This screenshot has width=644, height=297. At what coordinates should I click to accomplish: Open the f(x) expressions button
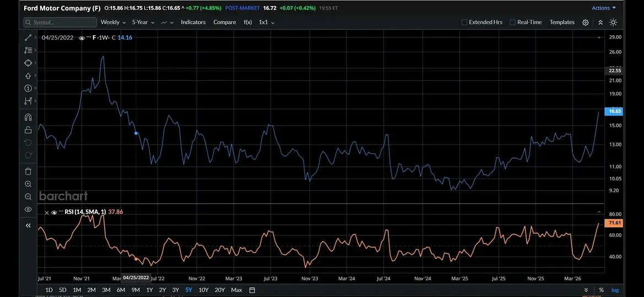(x=248, y=22)
